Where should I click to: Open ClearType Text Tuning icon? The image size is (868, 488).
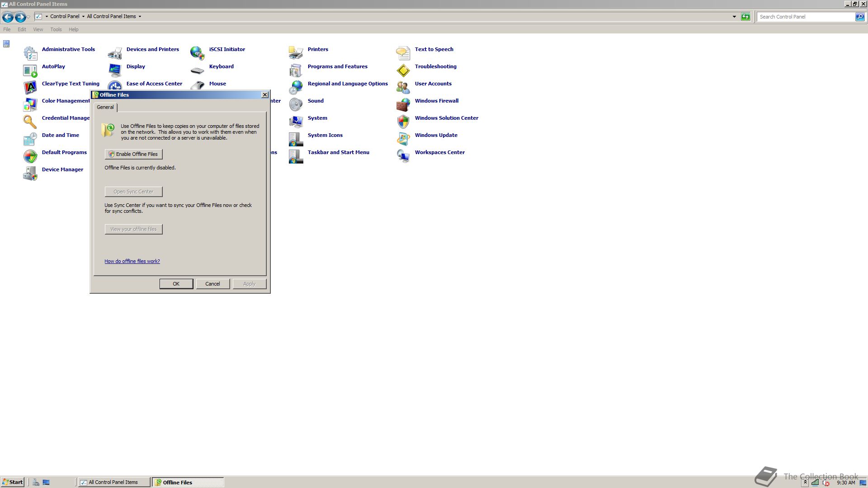click(x=30, y=88)
